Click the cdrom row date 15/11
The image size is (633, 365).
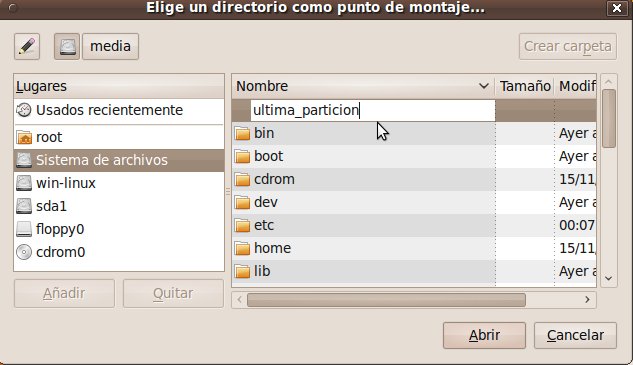(x=577, y=179)
